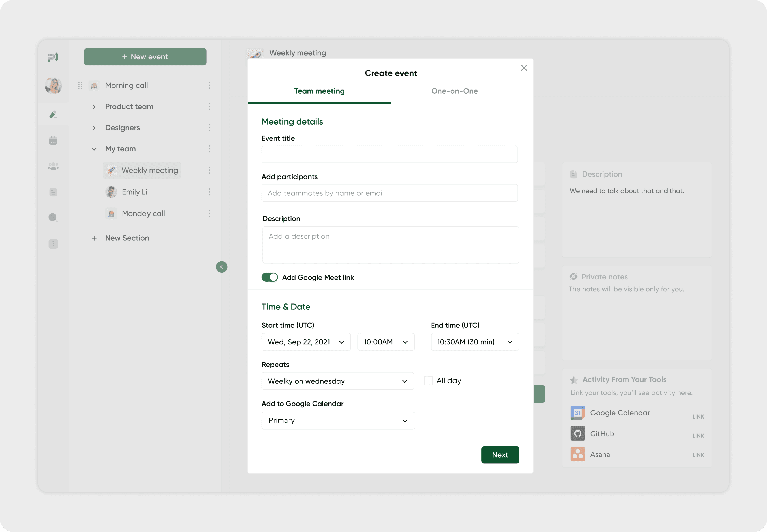
Task: Click the Next button
Action: coord(500,455)
